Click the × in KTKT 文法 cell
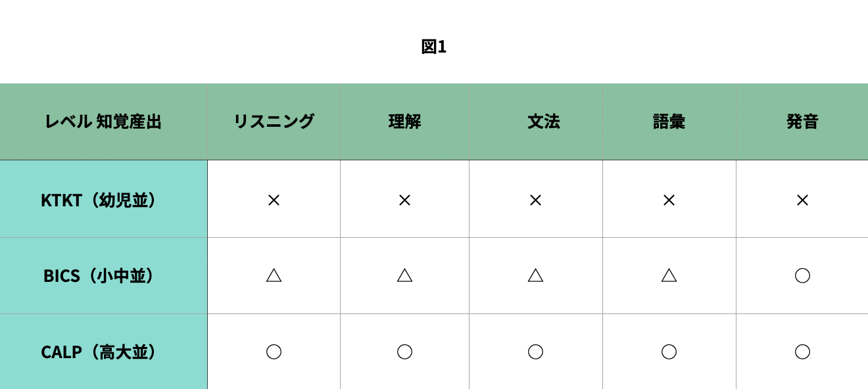868x389 pixels. pos(535,200)
